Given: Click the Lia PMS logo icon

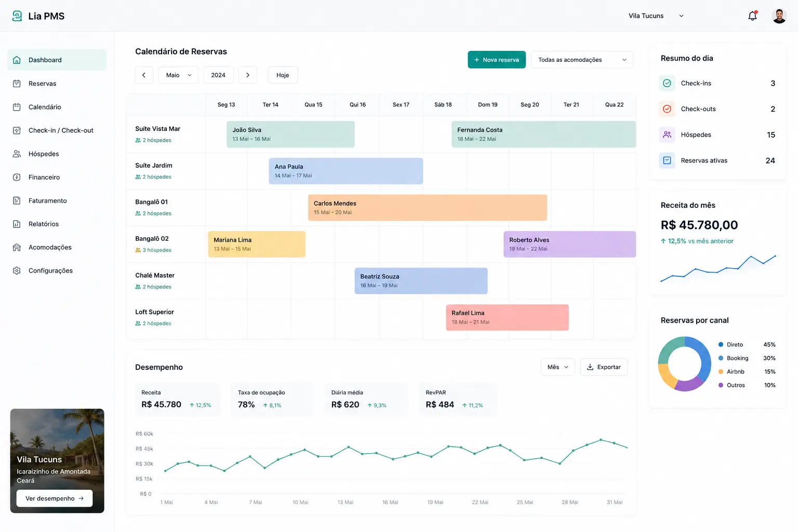Looking at the screenshot, I should 17,16.
